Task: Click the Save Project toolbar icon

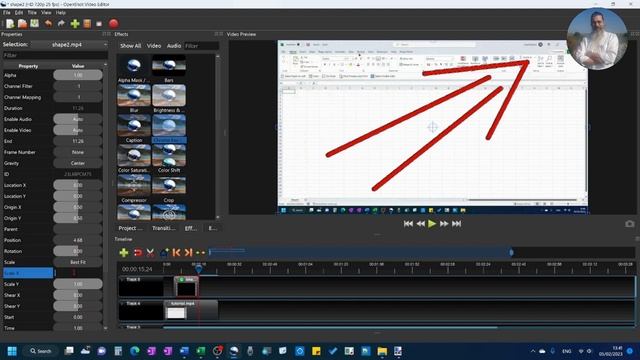Action: 35,23
